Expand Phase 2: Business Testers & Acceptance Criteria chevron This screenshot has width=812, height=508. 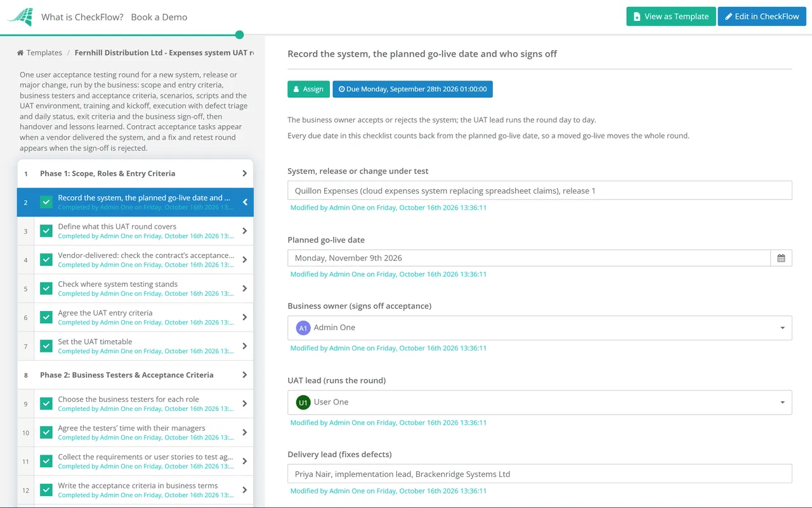pos(245,375)
